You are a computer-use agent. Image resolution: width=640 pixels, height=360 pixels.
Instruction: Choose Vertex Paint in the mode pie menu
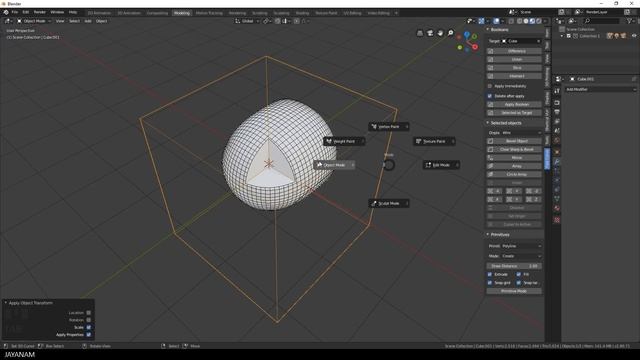pos(389,127)
